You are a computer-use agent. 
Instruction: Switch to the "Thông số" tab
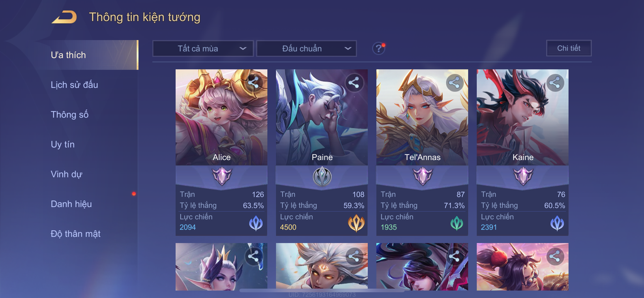(x=69, y=114)
